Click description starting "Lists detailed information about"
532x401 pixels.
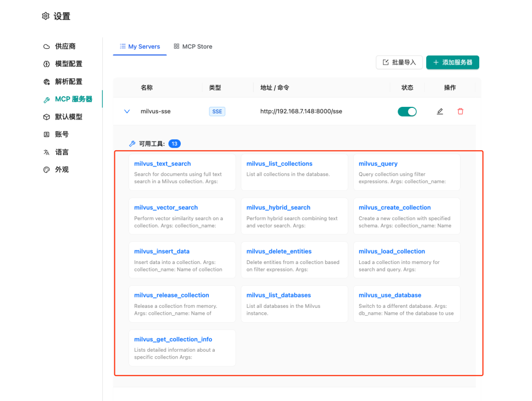[x=174, y=353]
